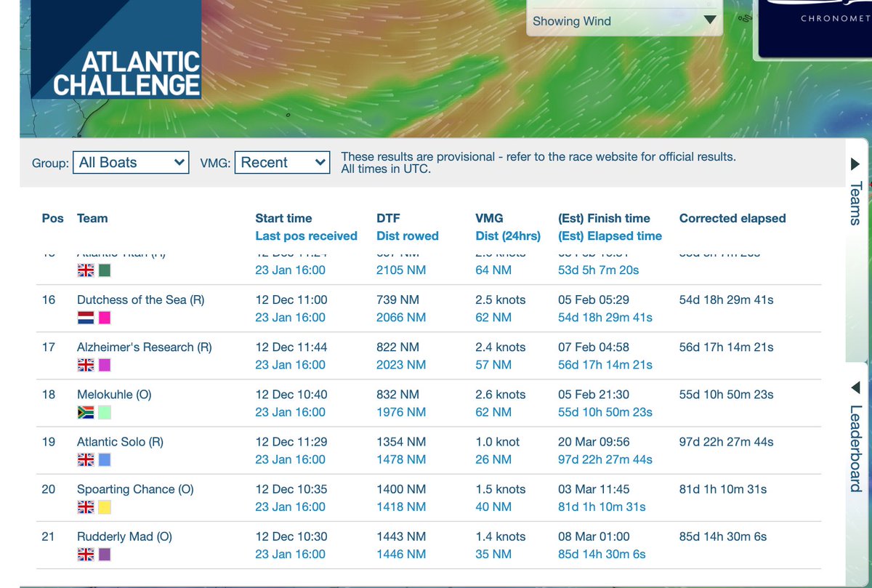Select team Dutchess of the Sea (R)

(141, 299)
